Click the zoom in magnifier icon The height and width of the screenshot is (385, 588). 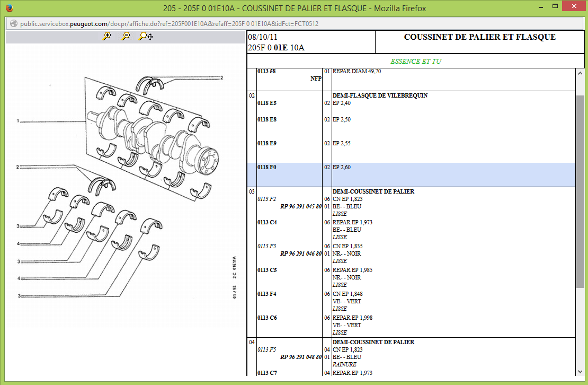click(107, 37)
